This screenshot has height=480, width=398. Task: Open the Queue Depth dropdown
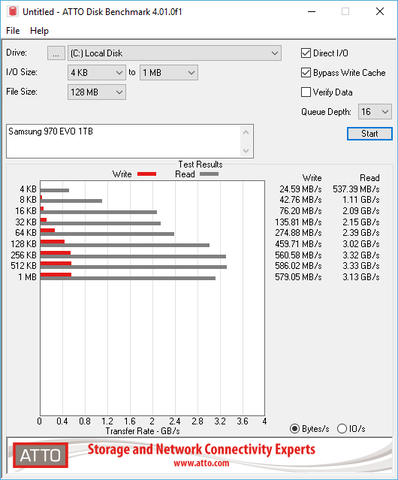coord(375,112)
